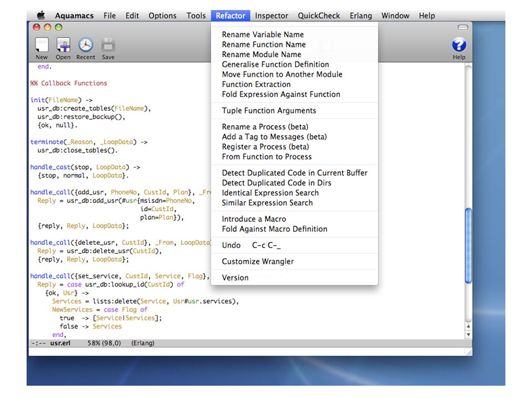
Task: Select Generalise Function Definition
Action: (294, 64)
